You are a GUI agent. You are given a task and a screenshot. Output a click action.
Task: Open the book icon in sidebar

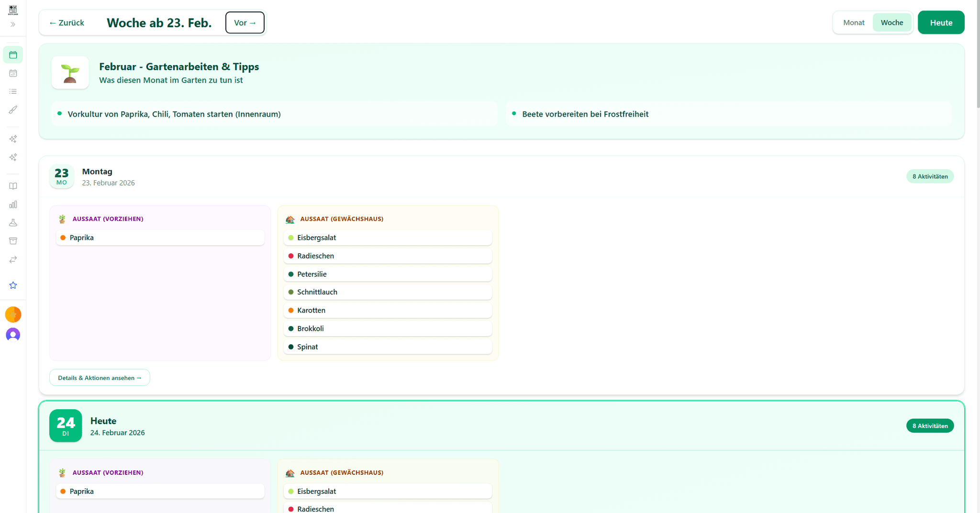pyautogui.click(x=13, y=186)
